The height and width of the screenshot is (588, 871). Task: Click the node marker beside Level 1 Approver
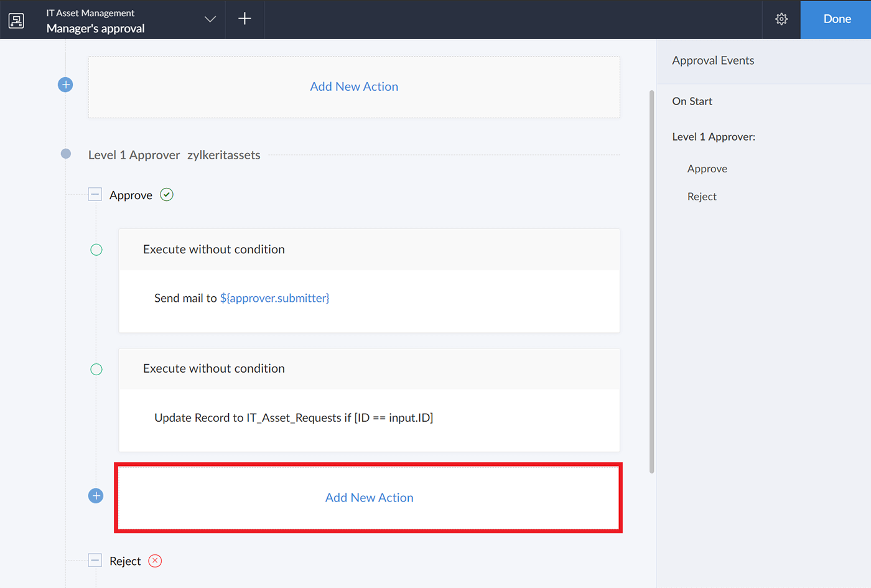coord(65,154)
